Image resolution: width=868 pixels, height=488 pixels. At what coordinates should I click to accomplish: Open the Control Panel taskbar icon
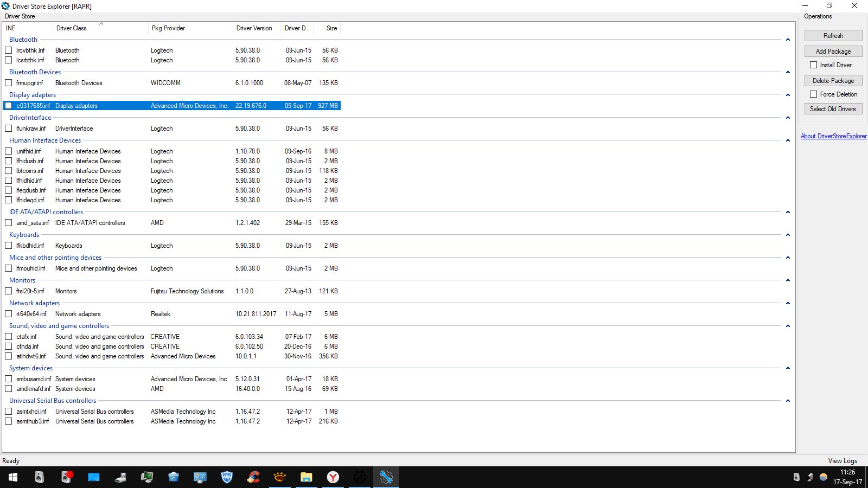(x=200, y=477)
